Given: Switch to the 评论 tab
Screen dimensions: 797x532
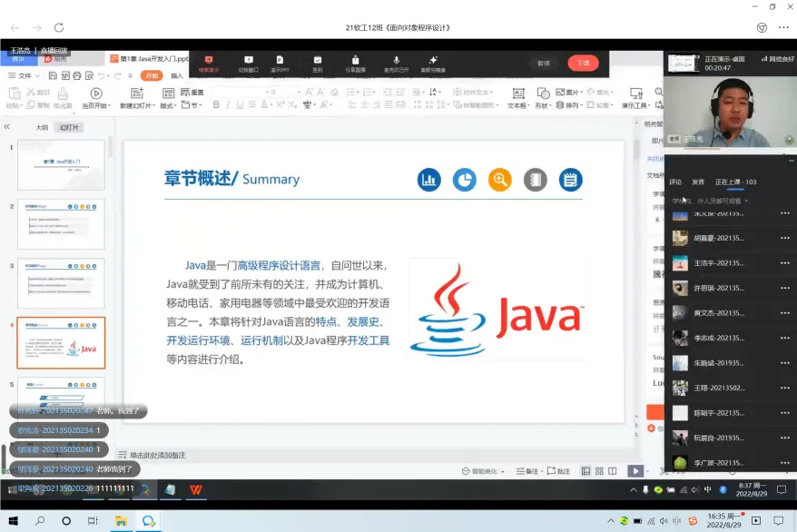Looking at the screenshot, I should tap(675, 182).
